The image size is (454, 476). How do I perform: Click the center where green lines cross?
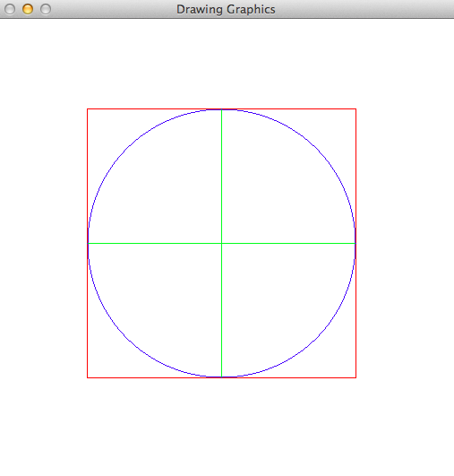[x=222, y=243]
